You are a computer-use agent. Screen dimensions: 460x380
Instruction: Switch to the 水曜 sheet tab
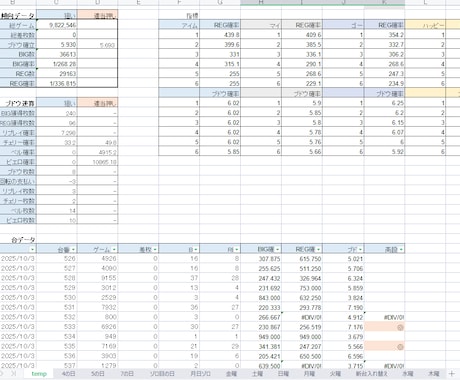coord(408,374)
